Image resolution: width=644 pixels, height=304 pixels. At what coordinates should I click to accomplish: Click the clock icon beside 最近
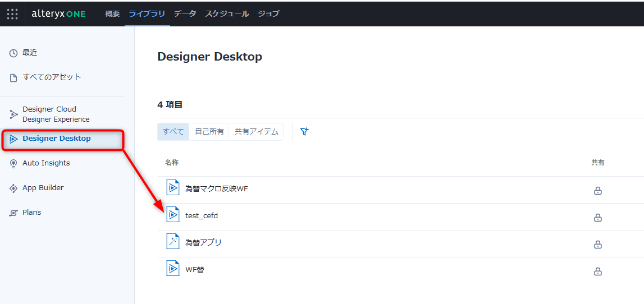[x=13, y=53]
